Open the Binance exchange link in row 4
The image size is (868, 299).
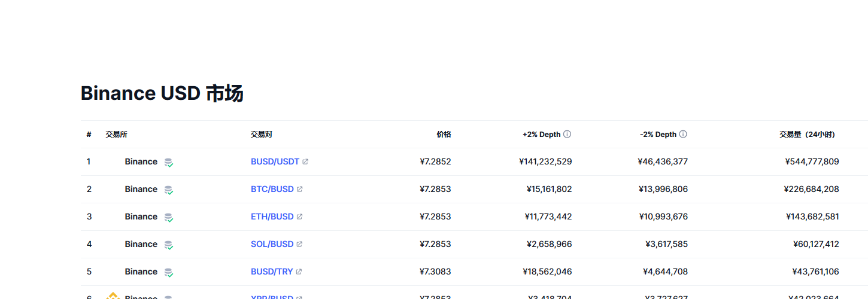click(x=141, y=245)
